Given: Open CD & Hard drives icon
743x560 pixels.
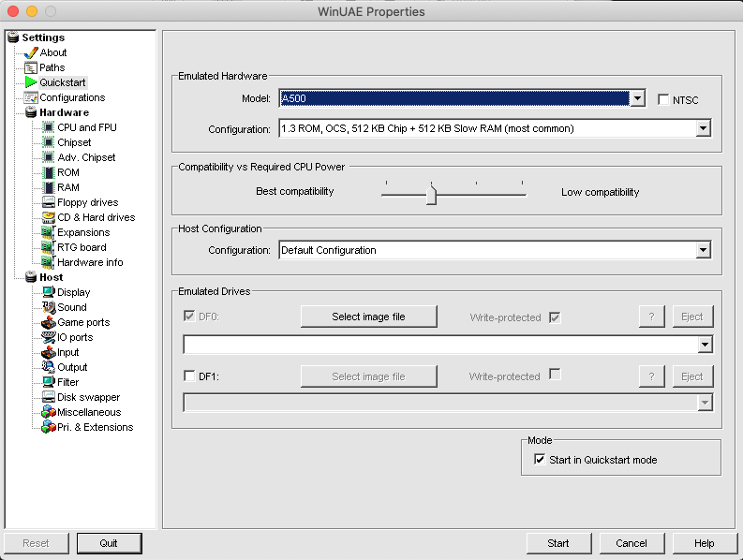Looking at the screenshot, I should tap(49, 217).
